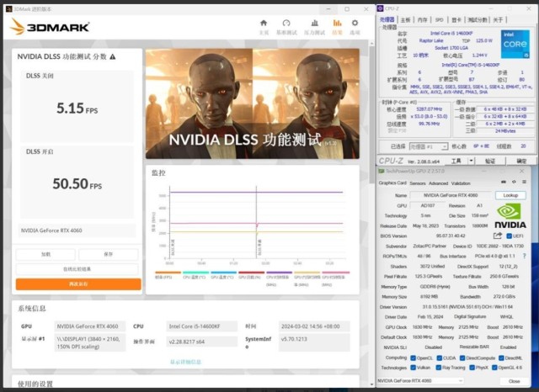Click the 3DMark vertical scrollbar thumb

pyautogui.click(x=371, y=114)
